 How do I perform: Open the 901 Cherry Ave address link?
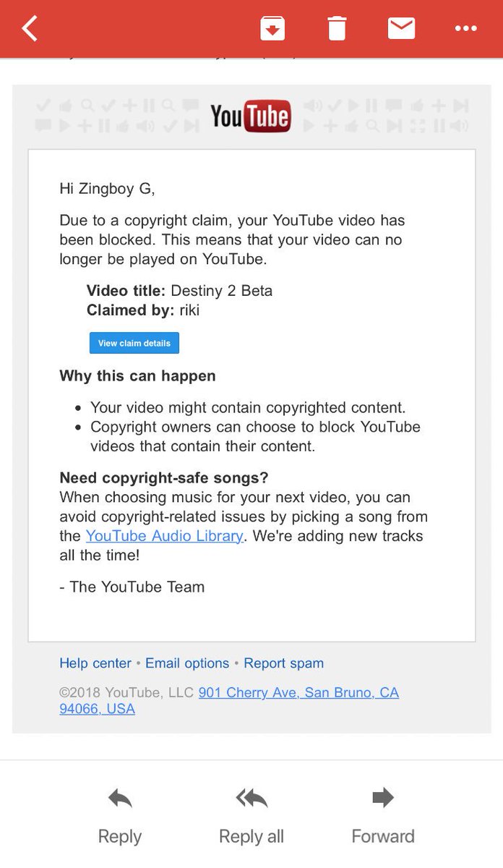[229, 700]
